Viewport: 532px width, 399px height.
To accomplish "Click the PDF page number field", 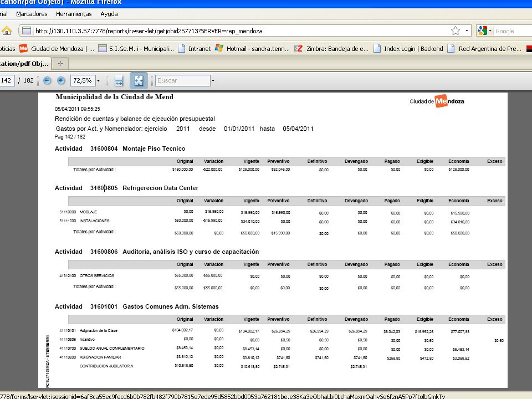I will pyautogui.click(x=7, y=80).
